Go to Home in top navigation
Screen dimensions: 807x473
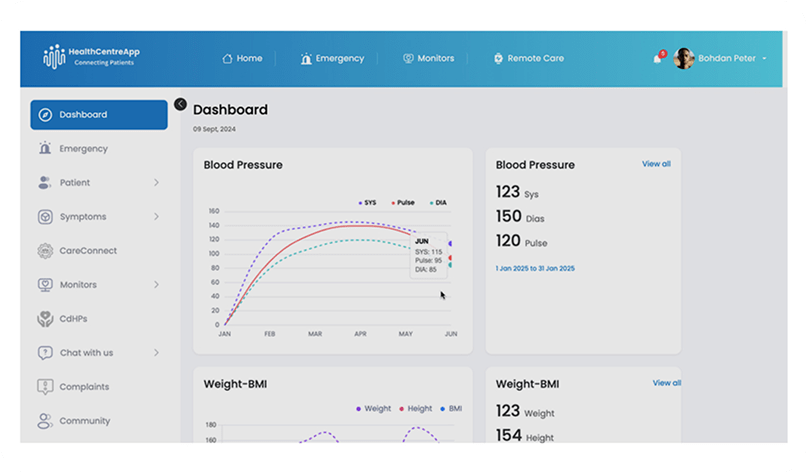pyautogui.click(x=242, y=59)
